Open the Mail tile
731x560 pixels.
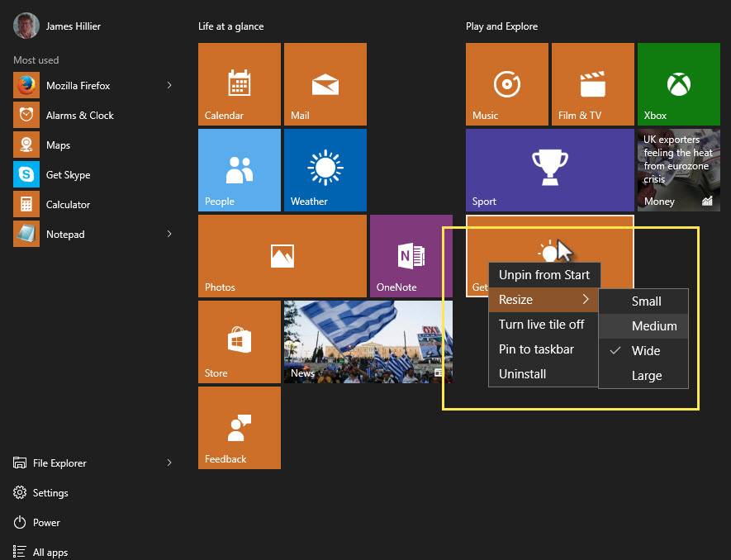pyautogui.click(x=325, y=84)
